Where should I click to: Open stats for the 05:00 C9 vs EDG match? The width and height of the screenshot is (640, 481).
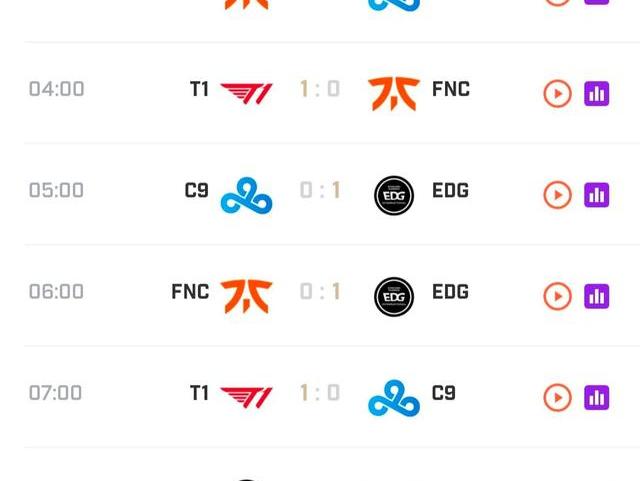pyautogui.click(x=597, y=195)
